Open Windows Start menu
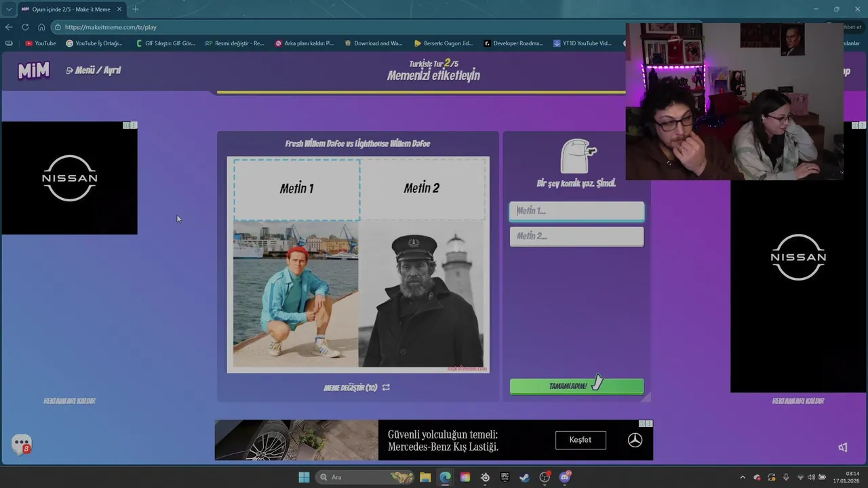 tap(304, 477)
